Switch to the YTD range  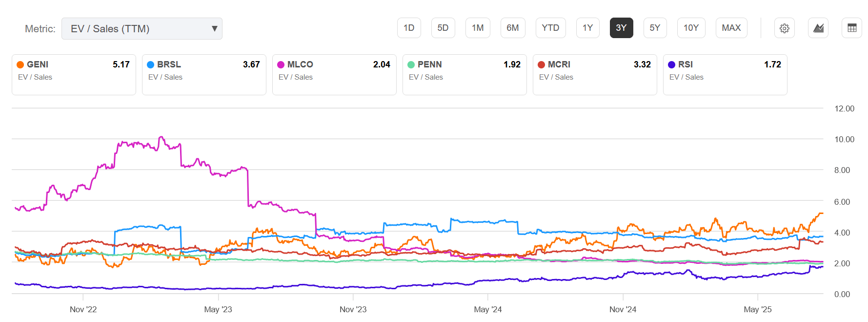click(550, 28)
